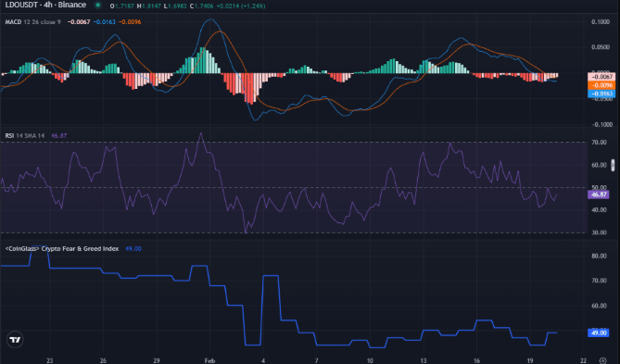Click the Feb label on time axis
The height and width of the screenshot is (364, 620).
(x=210, y=360)
